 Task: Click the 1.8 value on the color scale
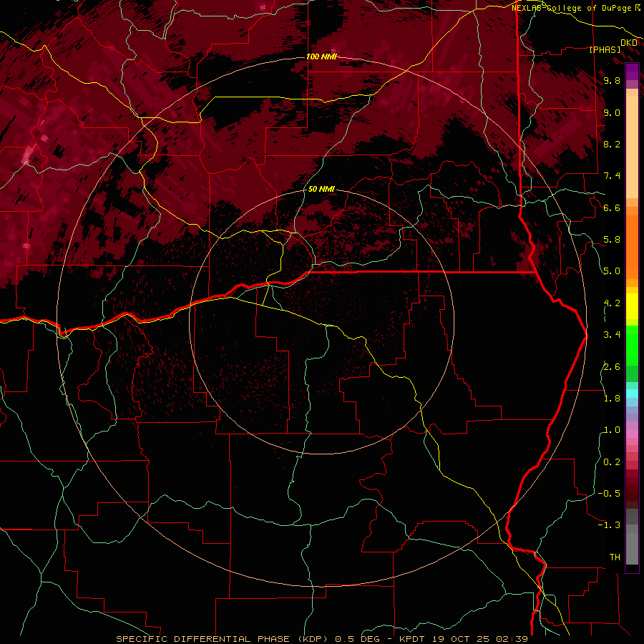click(x=612, y=399)
